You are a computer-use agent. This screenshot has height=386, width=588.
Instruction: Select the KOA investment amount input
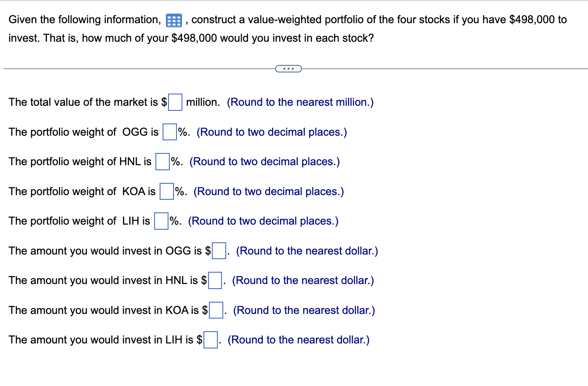[216, 310]
